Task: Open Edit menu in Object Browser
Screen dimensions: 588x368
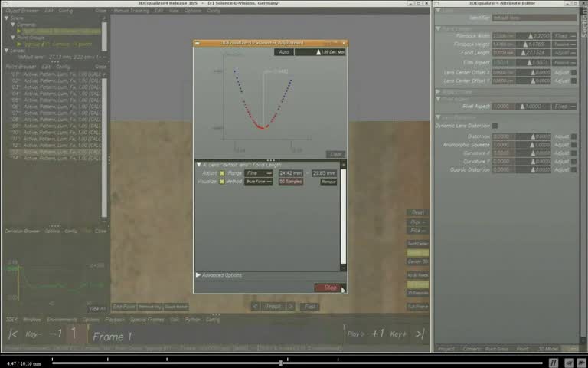Action: click(x=49, y=11)
